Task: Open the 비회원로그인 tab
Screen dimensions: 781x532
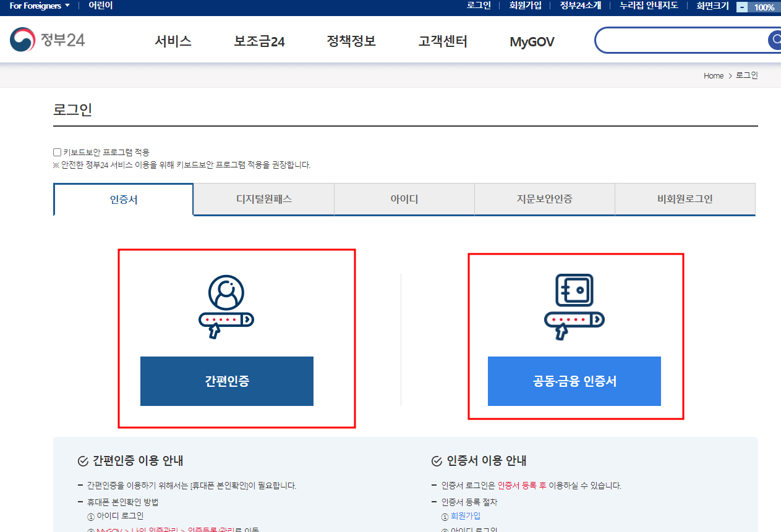Action: point(685,199)
